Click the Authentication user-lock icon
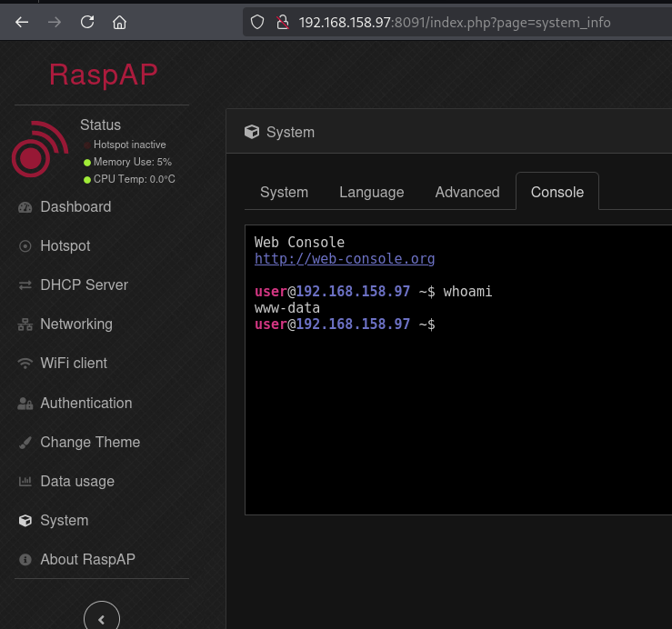 point(25,404)
